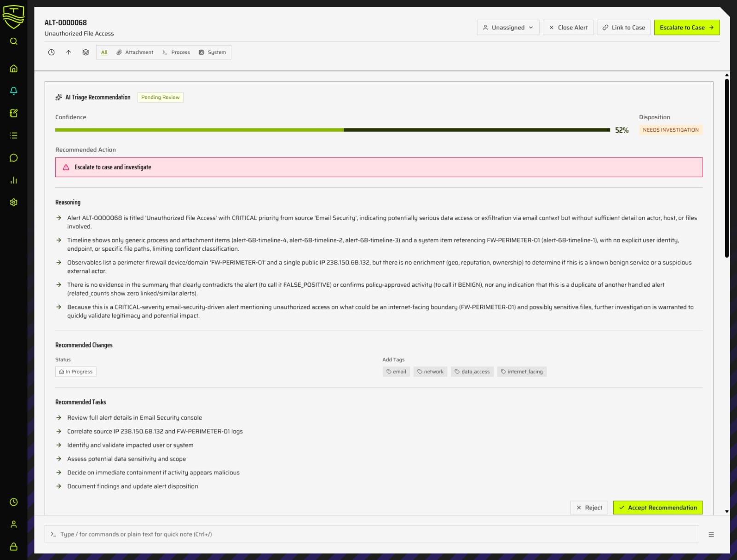Open the hamburger menu beside the command input
Screen dimensions: 737x560
tap(711, 535)
